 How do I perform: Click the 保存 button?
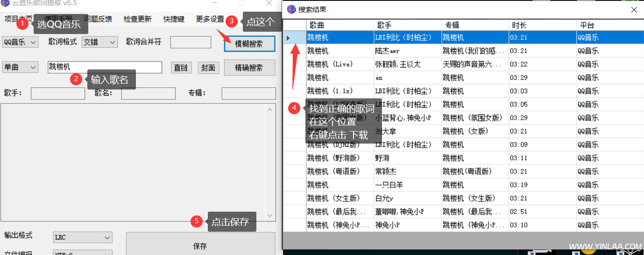coord(200,246)
